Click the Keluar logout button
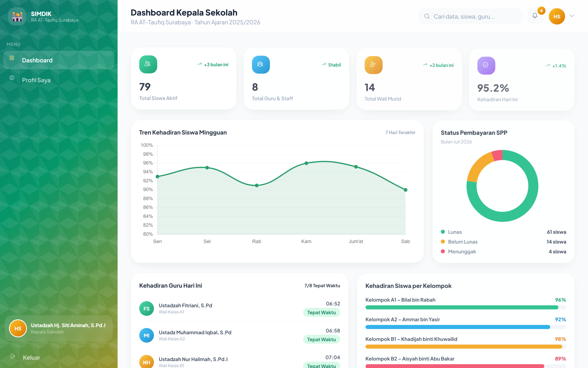This screenshot has height=368, width=588. click(59, 357)
